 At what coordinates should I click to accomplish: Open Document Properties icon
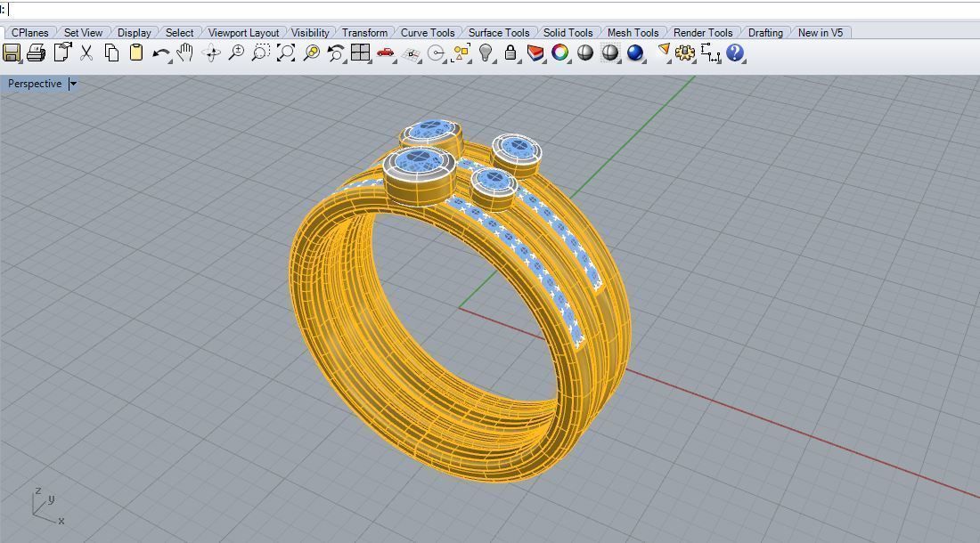point(62,53)
